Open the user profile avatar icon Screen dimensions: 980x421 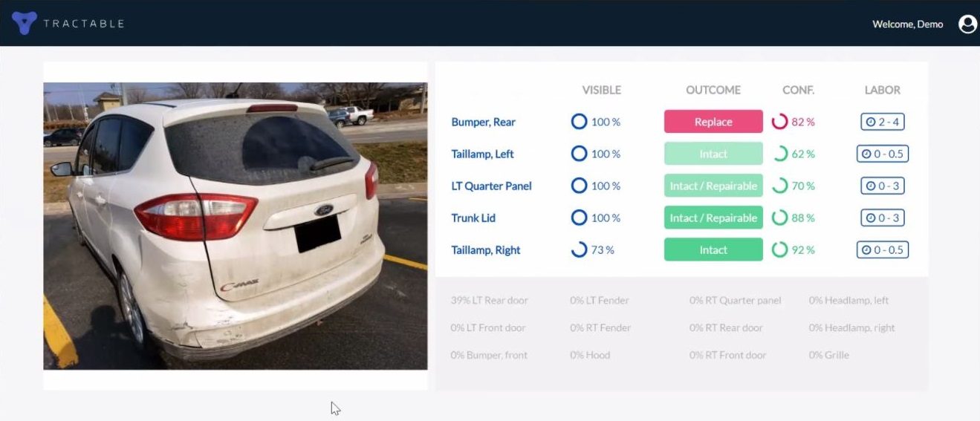(967, 24)
